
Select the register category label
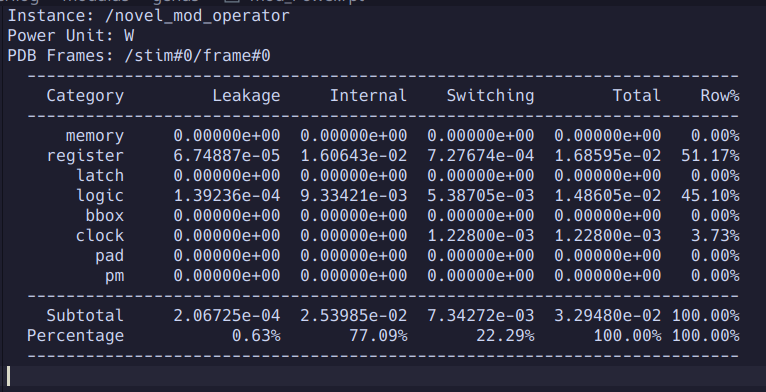coord(85,156)
